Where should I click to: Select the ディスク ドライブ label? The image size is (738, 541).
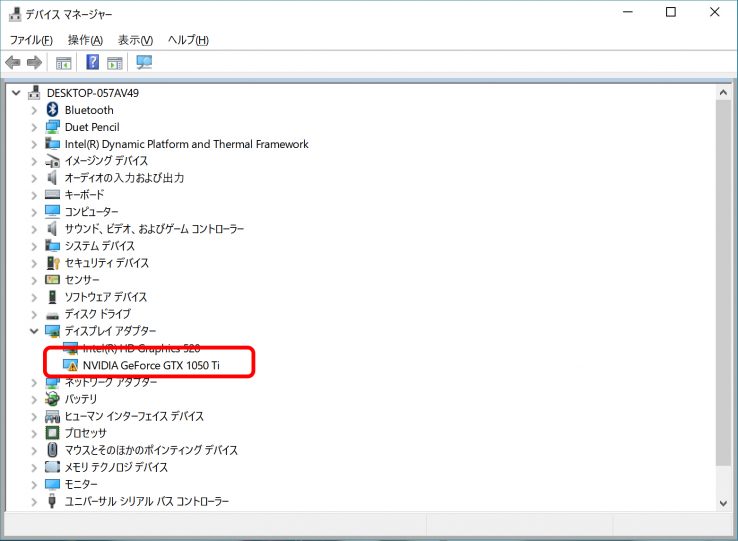97,314
